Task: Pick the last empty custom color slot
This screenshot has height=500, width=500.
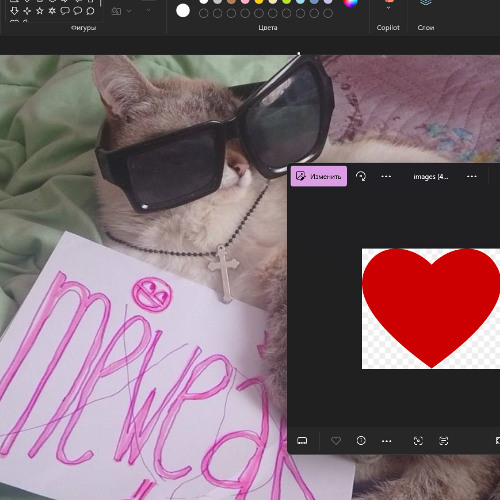Action: [x=328, y=13]
